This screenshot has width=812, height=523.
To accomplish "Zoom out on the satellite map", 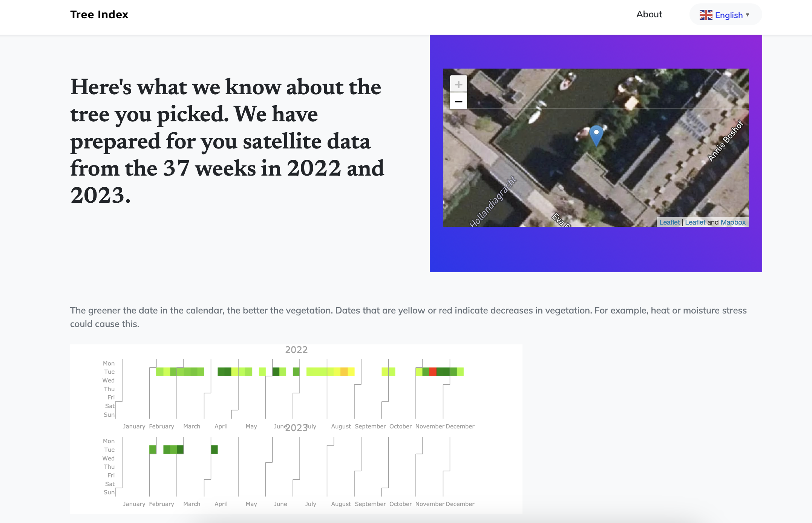I will pyautogui.click(x=458, y=101).
